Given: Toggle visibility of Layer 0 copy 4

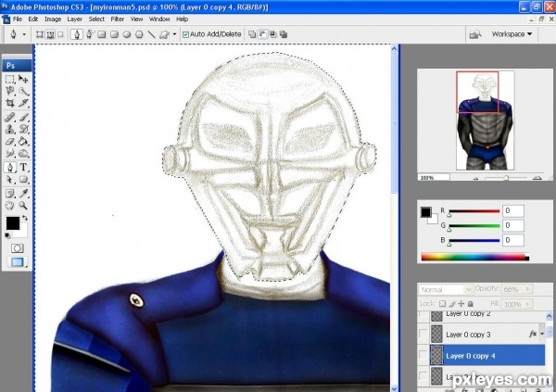Looking at the screenshot, I should tap(423, 355).
